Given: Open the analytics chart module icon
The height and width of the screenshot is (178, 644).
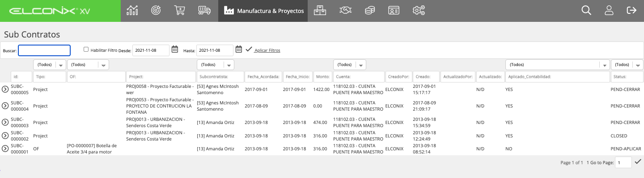Looking at the screenshot, I should pos(132,11).
